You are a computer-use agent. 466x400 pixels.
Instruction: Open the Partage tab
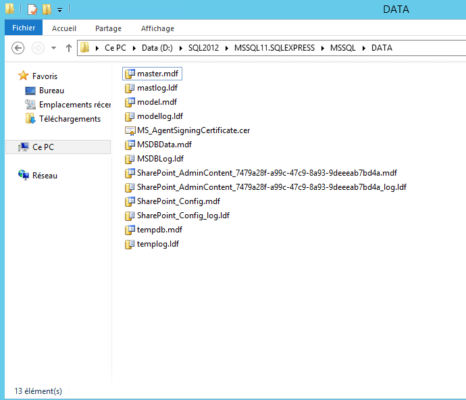(x=108, y=28)
